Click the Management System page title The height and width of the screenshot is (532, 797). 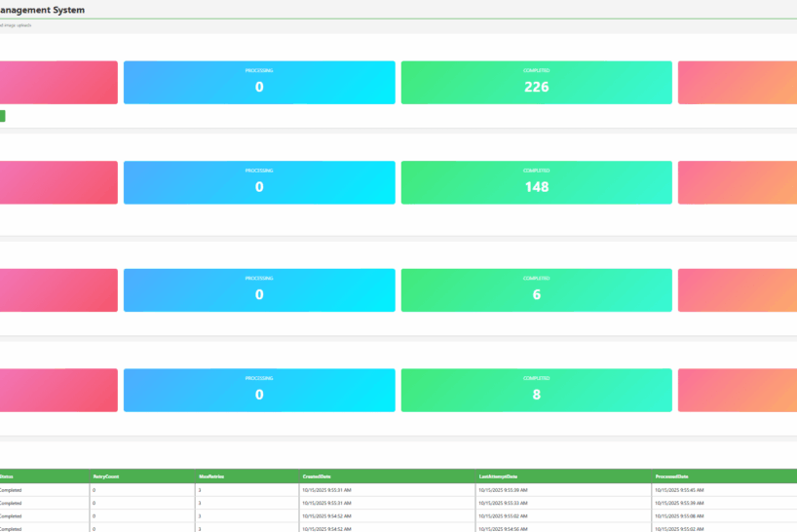42,10
